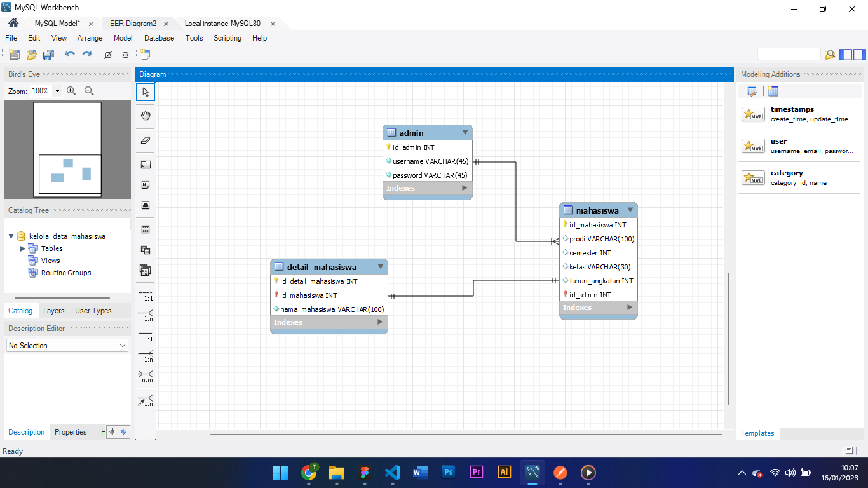Switch to the EER Diagram2 tab
Viewport: 868px width, 488px height.
coord(133,22)
